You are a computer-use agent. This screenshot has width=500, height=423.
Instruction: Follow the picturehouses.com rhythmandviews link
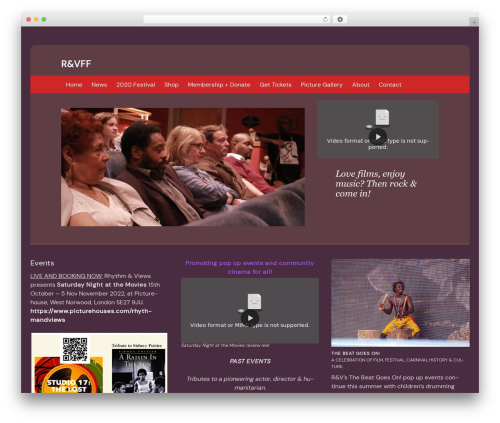point(91,315)
